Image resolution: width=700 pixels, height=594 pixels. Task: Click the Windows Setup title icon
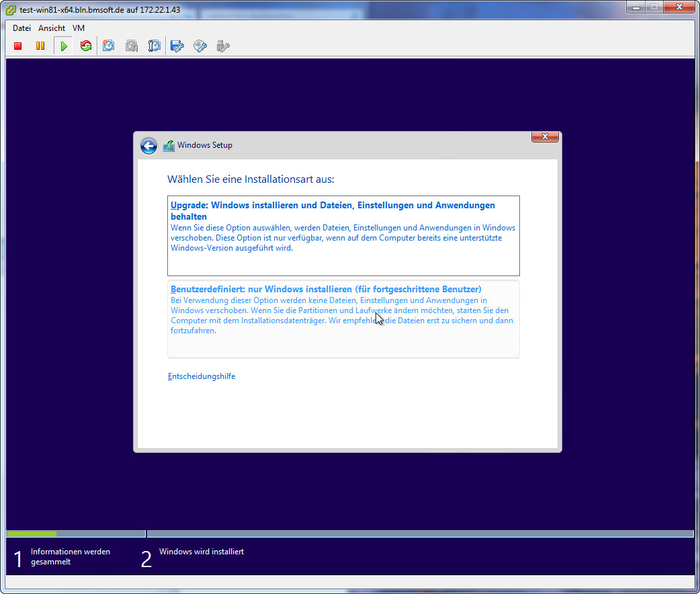[x=169, y=146]
